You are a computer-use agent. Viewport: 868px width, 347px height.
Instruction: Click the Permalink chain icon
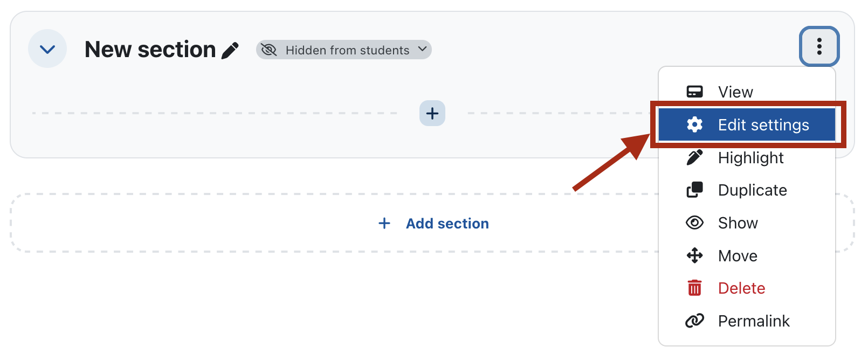[694, 321]
